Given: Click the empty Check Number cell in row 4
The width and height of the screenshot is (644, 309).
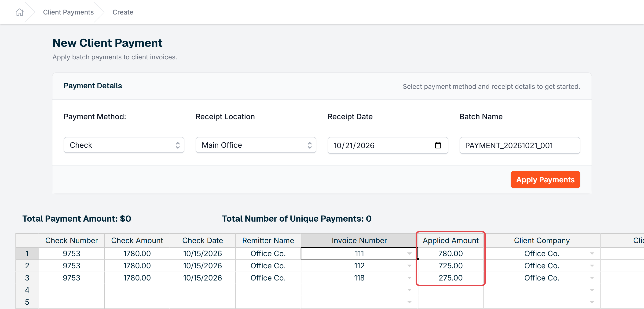Looking at the screenshot, I should click(x=72, y=290).
